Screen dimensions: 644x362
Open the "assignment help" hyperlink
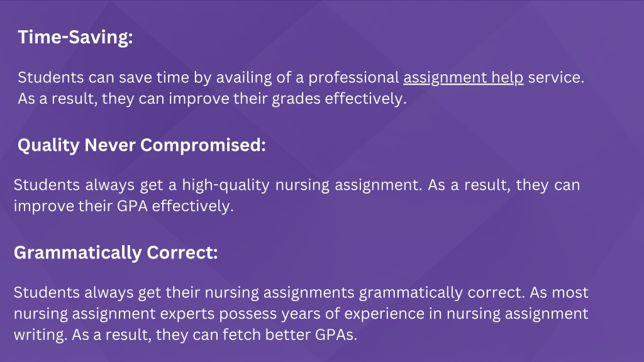464,77
